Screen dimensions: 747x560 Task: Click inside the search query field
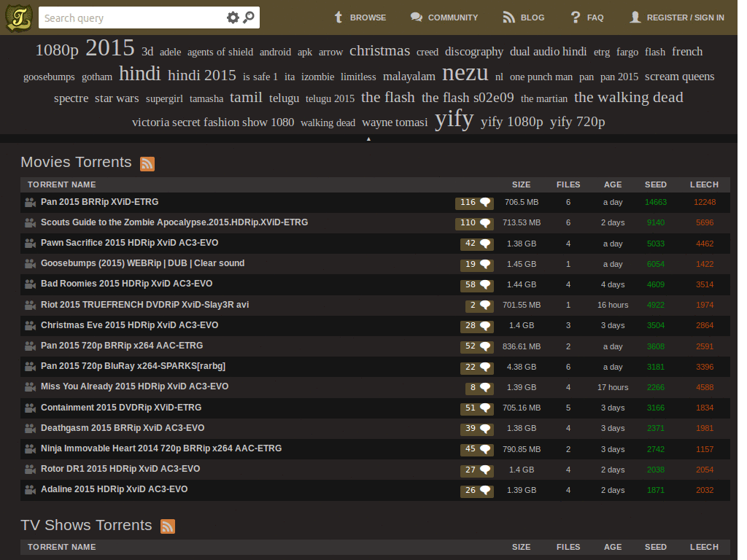pos(131,17)
